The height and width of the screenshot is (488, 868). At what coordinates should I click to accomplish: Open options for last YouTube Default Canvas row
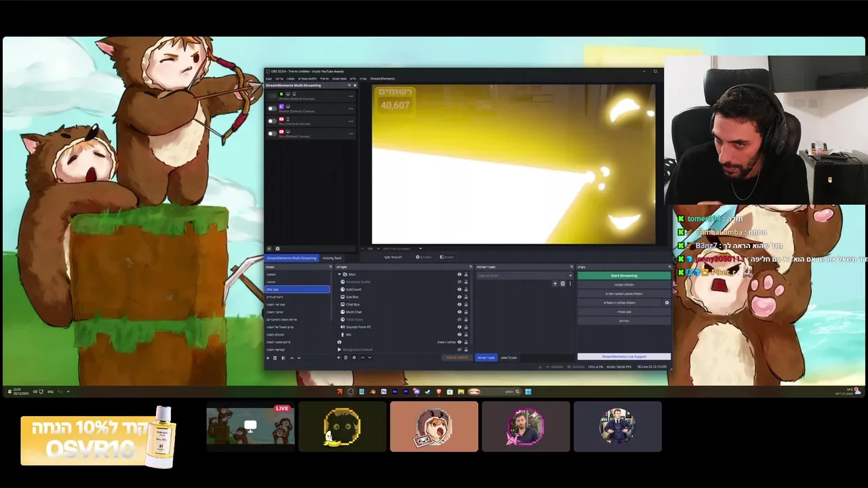(x=351, y=134)
